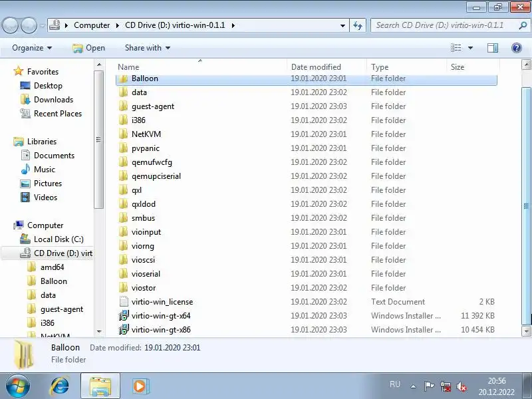Open the More view options dropdown arrow
The width and height of the screenshot is (532, 399).
coord(470,48)
